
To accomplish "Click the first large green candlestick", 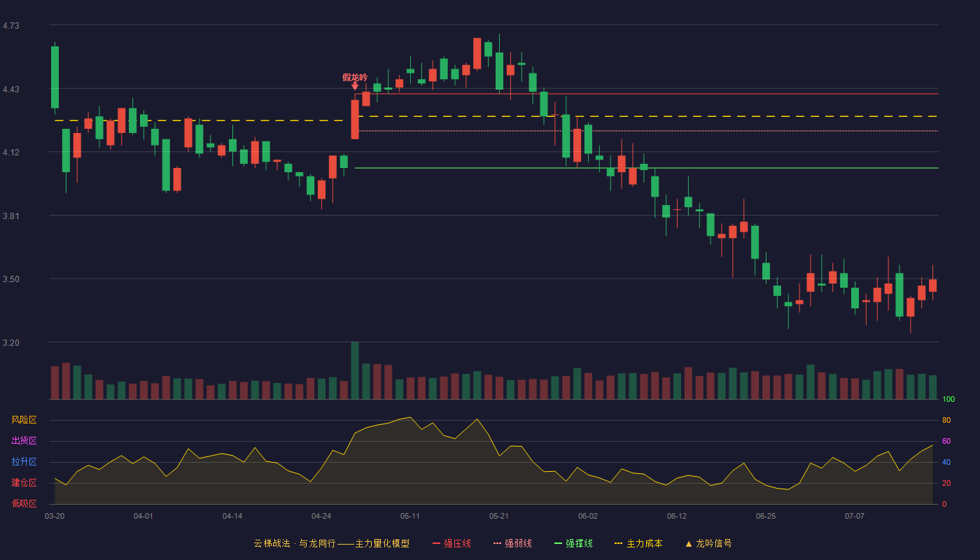I will point(55,77).
